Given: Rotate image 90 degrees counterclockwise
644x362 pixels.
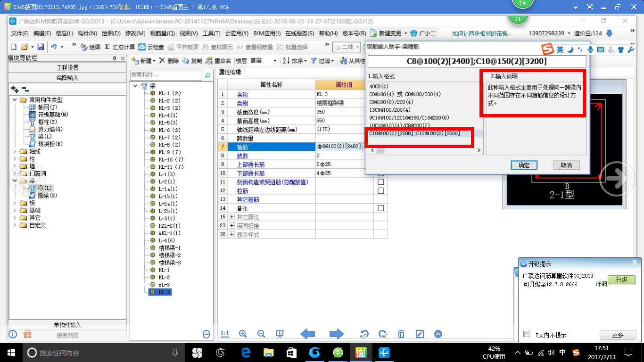Looking at the screenshot, I should (364, 334).
